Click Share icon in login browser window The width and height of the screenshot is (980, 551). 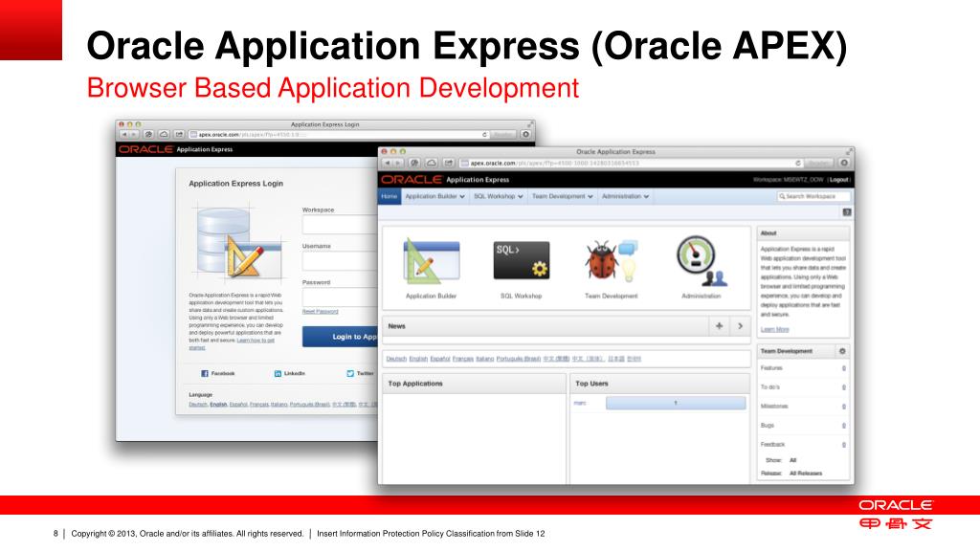[179, 134]
